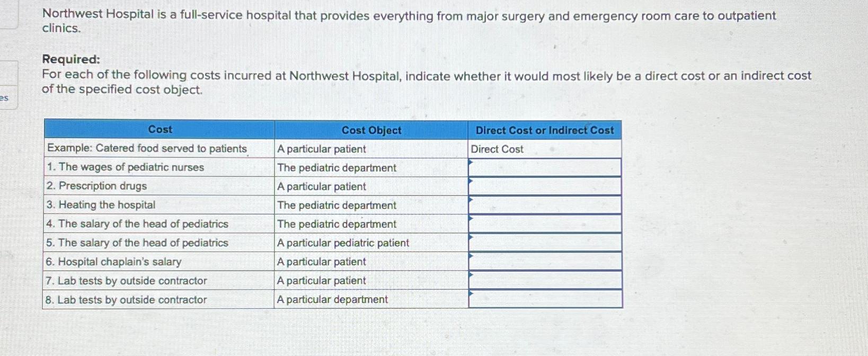Viewport: 868px width, 356px height.
Task: Select the cell containing The pediatric department
Action: tap(335, 167)
